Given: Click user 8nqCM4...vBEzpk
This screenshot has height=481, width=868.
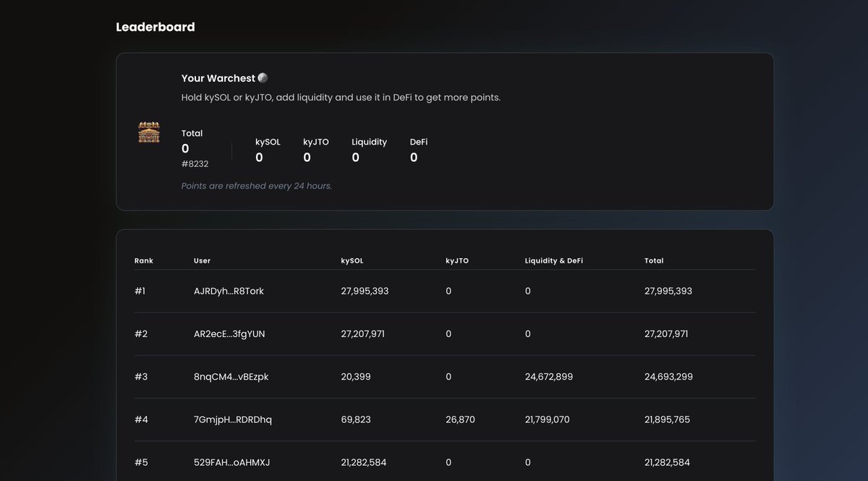Looking at the screenshot, I should tap(231, 377).
